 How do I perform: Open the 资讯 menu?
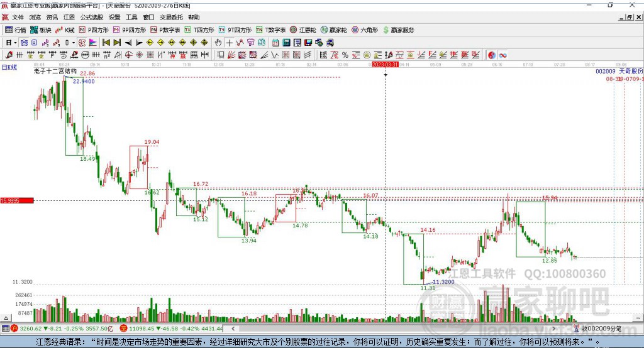52,17
